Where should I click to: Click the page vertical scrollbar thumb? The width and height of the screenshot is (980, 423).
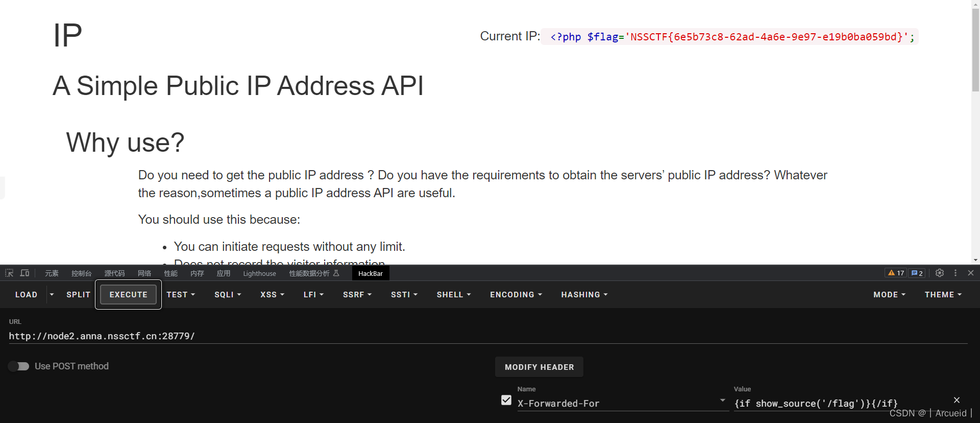tap(975, 50)
